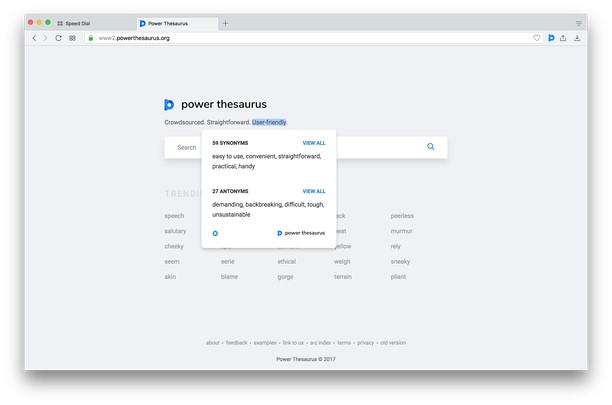The image size is (612, 405).
Task: Open the 'feedback' footer link
Action: click(237, 343)
